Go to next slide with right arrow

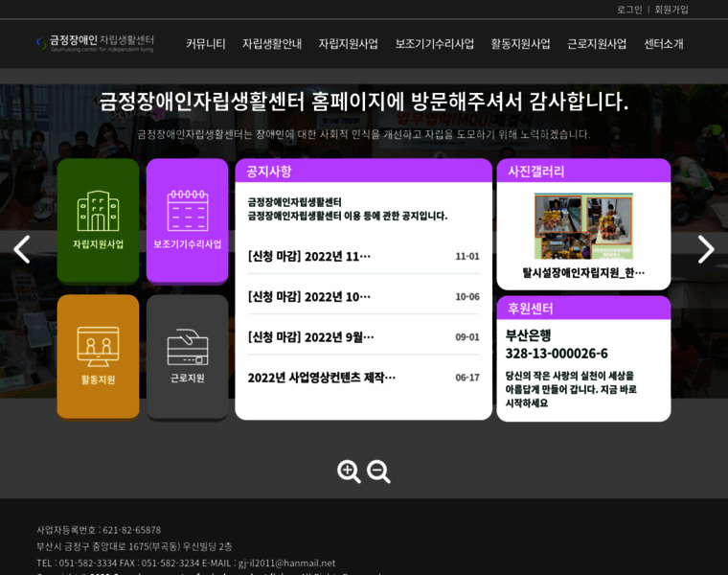706,249
